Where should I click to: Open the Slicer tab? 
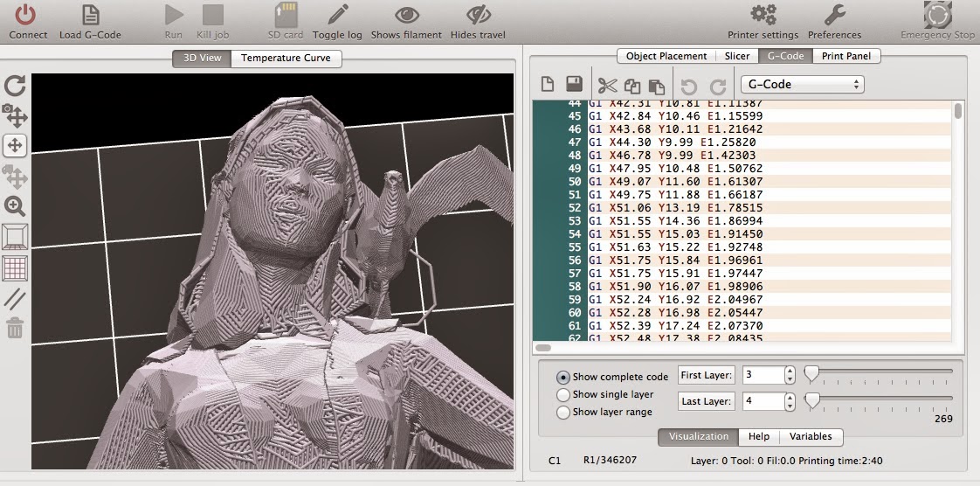[737, 56]
